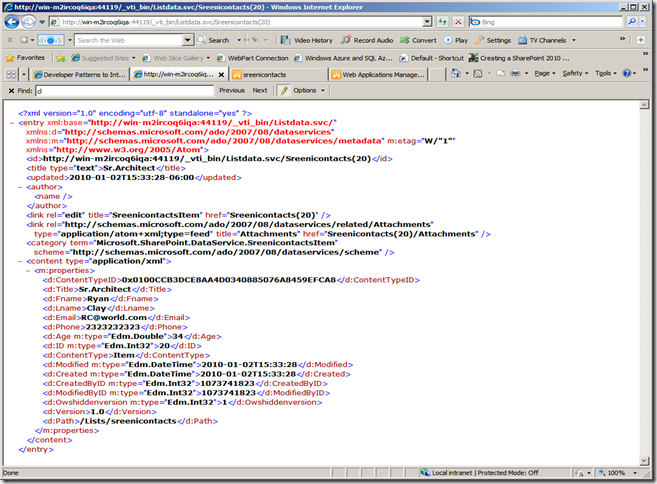The height and width of the screenshot is (484, 657).
Task: Open toolbar Settings
Action: [493, 40]
